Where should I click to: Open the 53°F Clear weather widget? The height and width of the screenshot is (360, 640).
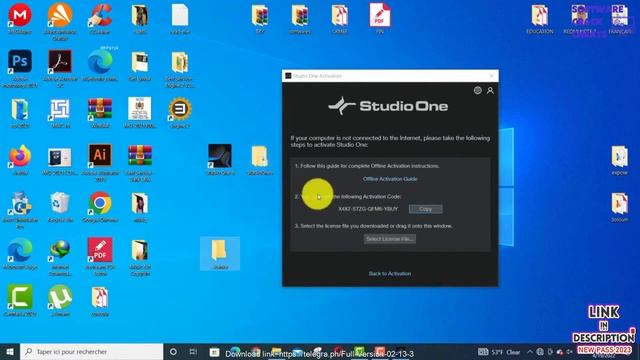[500, 352]
